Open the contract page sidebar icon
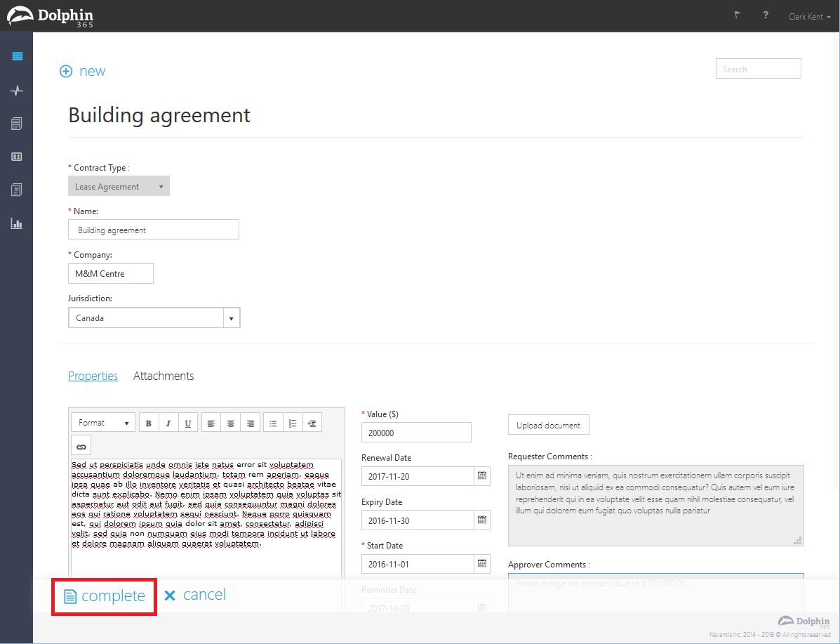Viewport: 840px width, 644px height. click(17, 190)
